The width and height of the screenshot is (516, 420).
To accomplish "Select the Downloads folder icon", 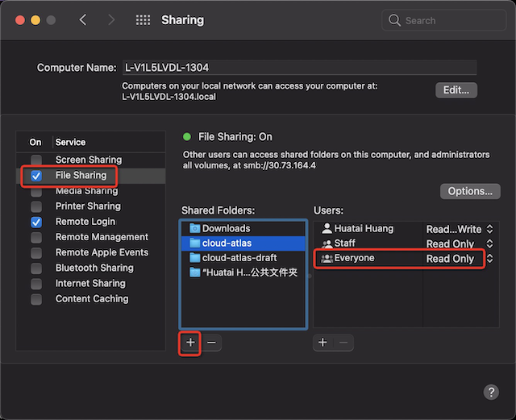I will (x=194, y=228).
